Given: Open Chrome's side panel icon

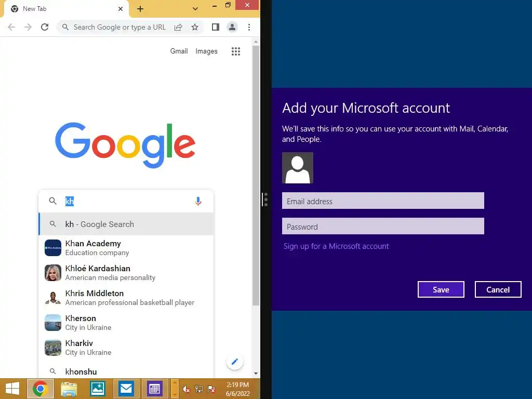Looking at the screenshot, I should (x=216, y=27).
